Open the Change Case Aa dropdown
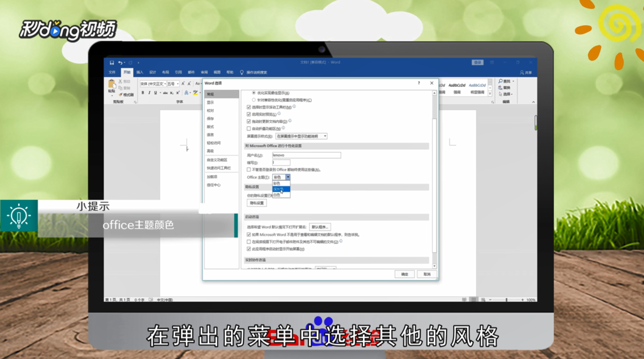The width and height of the screenshot is (644, 359). (198, 84)
